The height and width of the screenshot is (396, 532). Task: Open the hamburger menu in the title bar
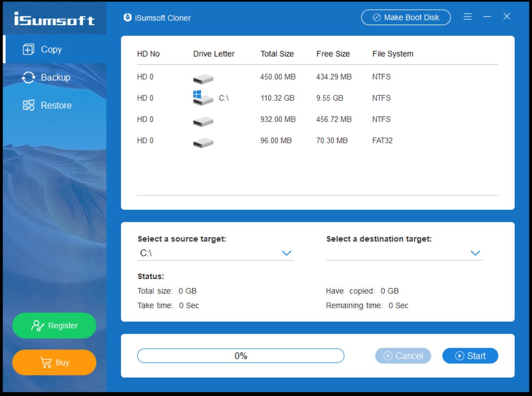point(467,17)
